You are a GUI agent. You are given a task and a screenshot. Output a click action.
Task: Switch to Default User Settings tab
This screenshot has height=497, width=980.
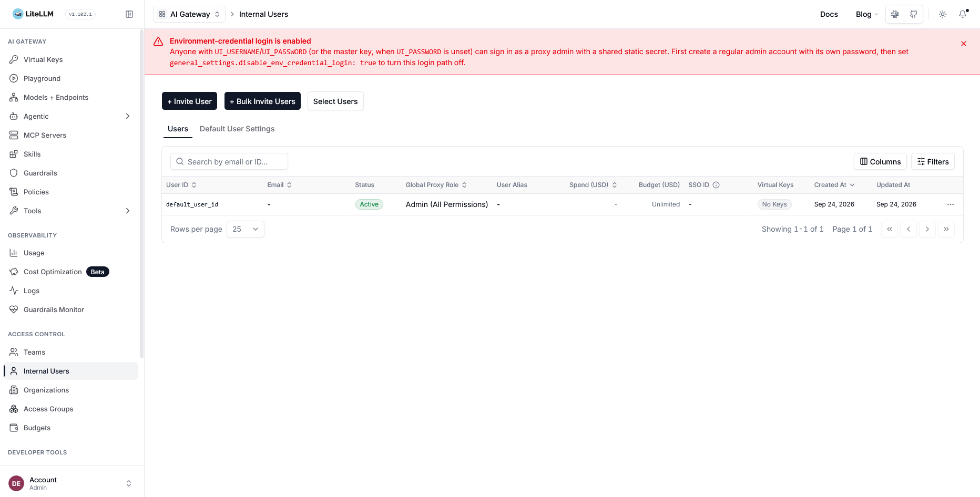[237, 129]
